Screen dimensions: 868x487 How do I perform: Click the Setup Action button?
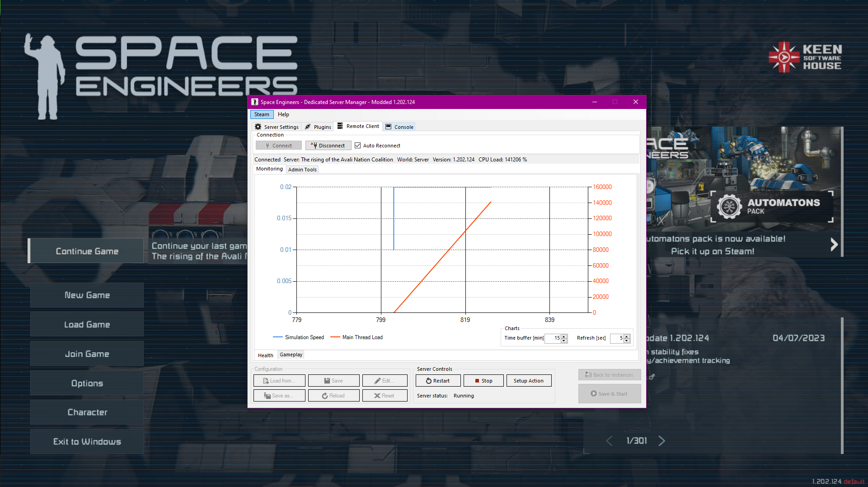[529, 381]
